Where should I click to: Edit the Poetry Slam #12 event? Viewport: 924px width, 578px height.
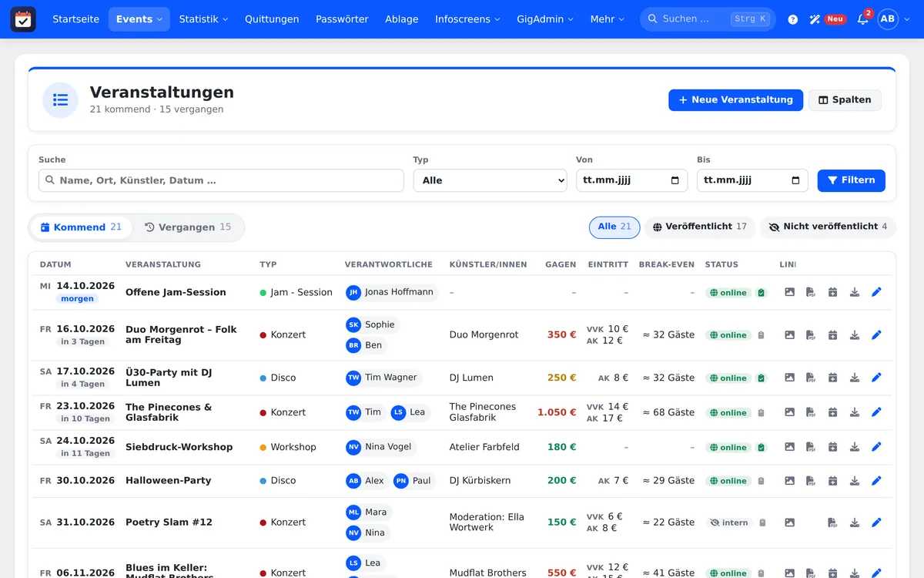[876, 523]
